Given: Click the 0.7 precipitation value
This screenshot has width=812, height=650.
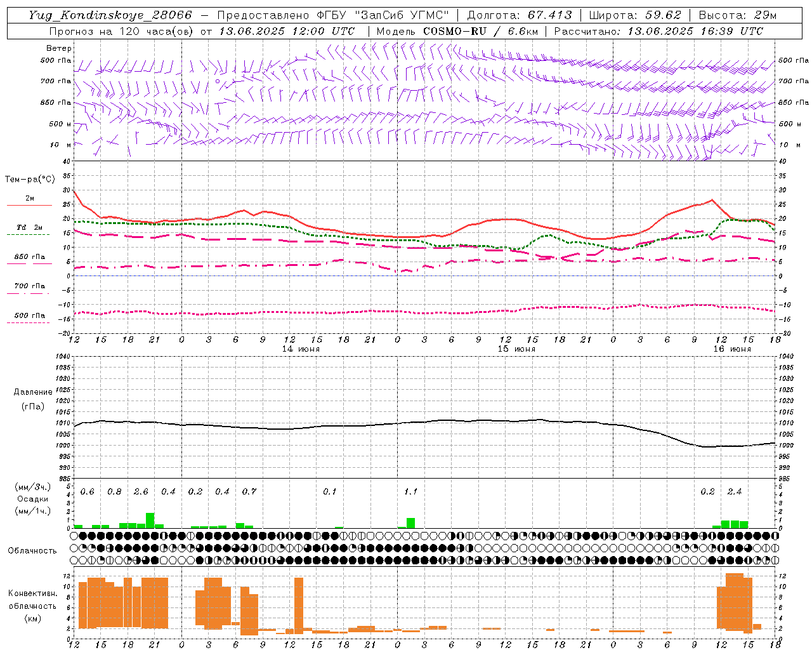Looking at the screenshot, I should 249,492.
